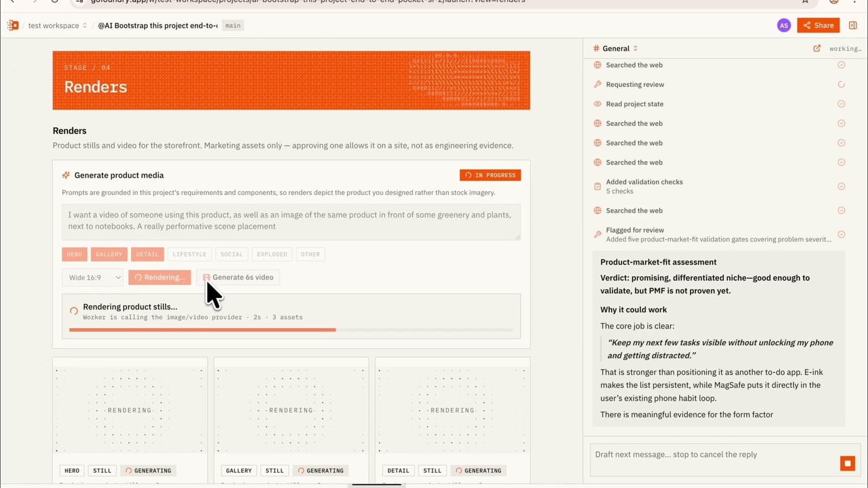Click Generate 6s video button
This screenshot has width=868, height=488.
point(238,278)
